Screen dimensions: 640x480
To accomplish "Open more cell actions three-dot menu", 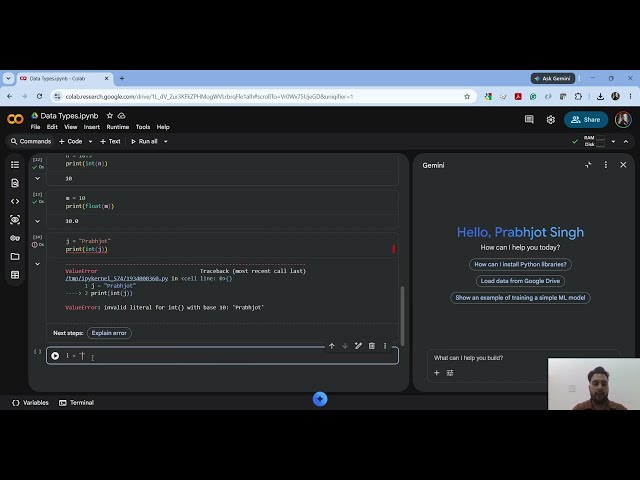I will click(x=385, y=346).
